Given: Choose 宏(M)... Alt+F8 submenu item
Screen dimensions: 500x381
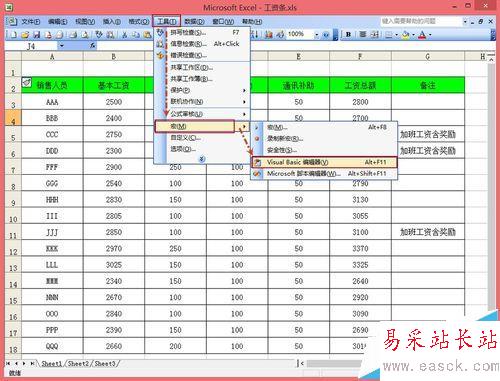Looking at the screenshot, I should [324, 127].
